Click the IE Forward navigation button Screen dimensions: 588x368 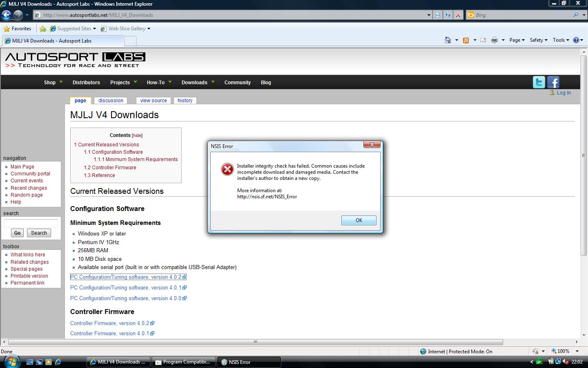(x=18, y=15)
